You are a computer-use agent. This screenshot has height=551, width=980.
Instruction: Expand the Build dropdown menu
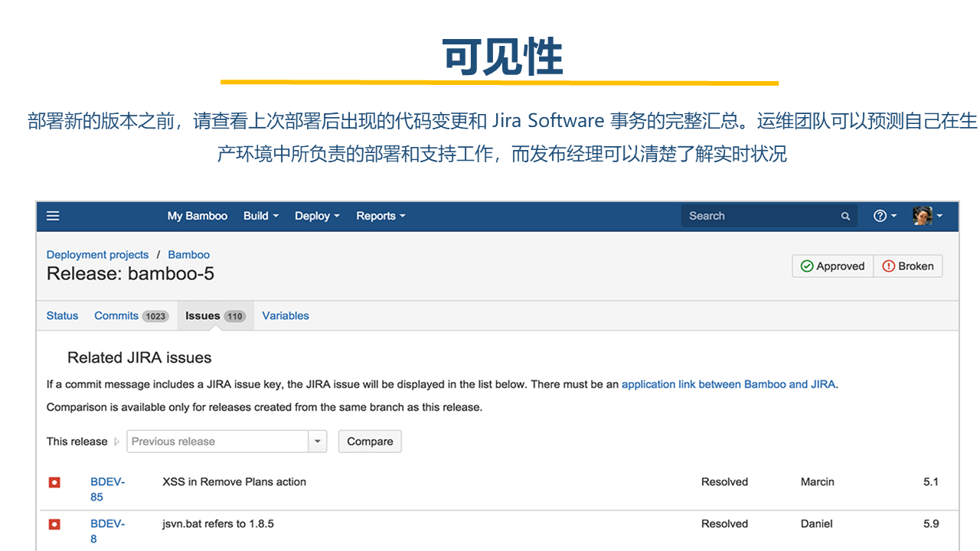click(261, 216)
